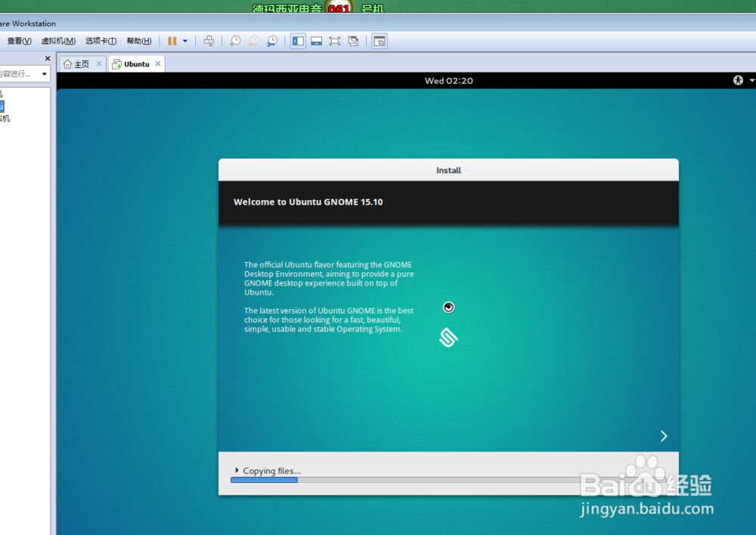
Task: Toggle console view display
Action: [316, 41]
